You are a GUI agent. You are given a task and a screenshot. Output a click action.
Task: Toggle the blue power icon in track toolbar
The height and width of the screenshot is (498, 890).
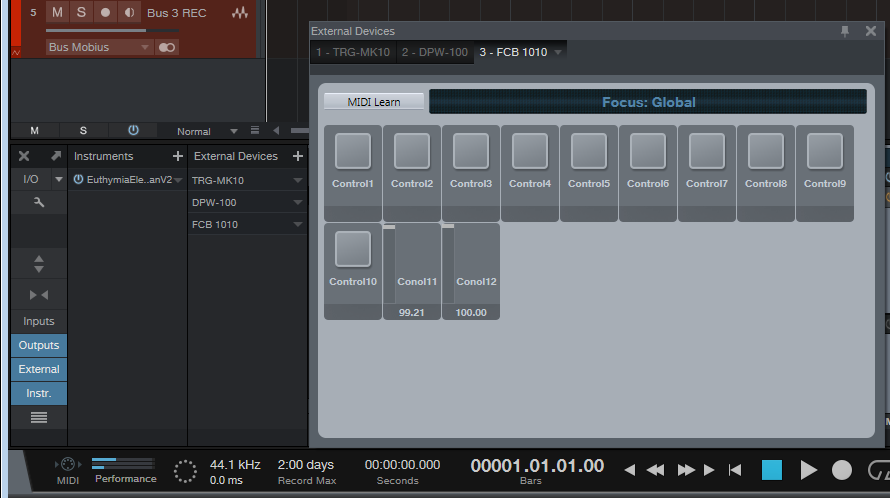[x=133, y=130]
